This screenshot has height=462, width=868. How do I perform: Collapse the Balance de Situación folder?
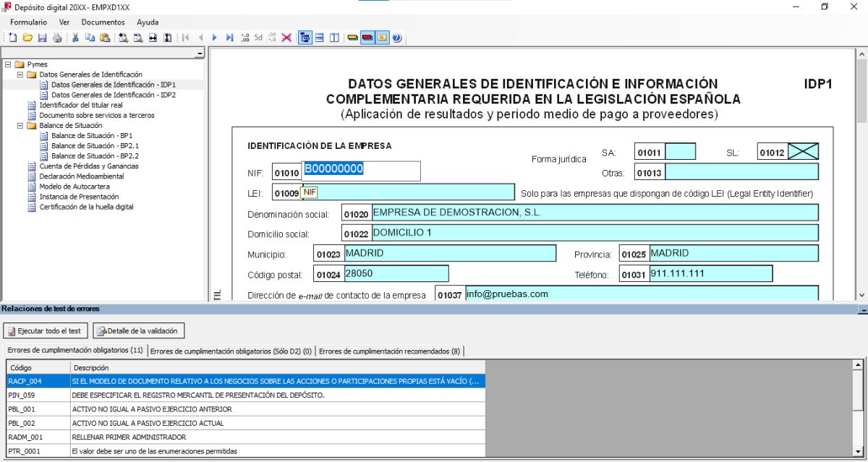point(20,125)
